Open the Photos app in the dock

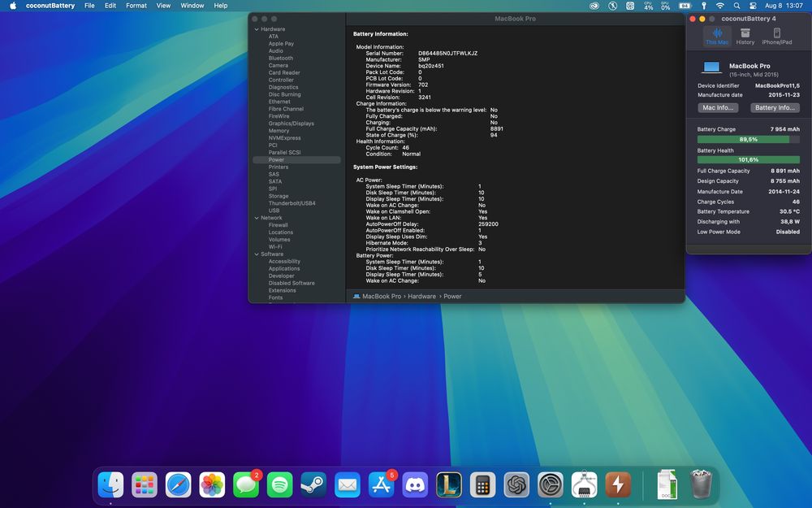click(212, 485)
